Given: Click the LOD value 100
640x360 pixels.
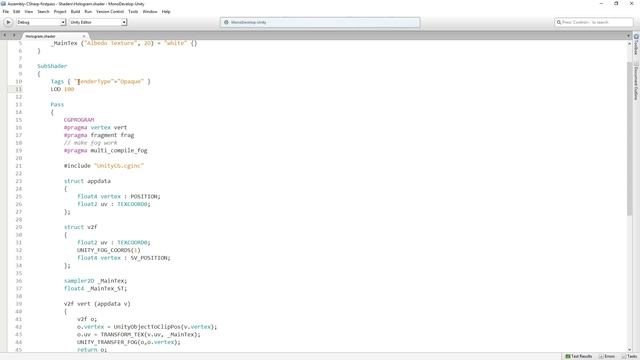Looking at the screenshot, I should 69,89.
